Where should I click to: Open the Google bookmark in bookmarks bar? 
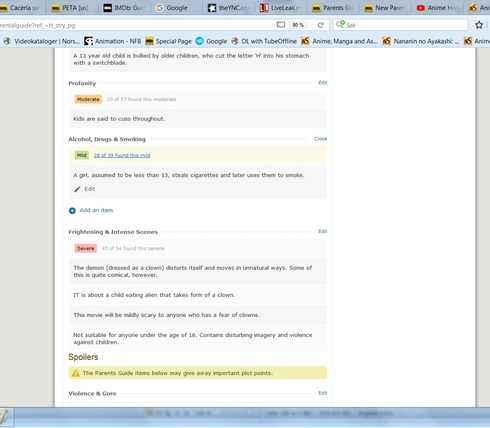click(211, 41)
